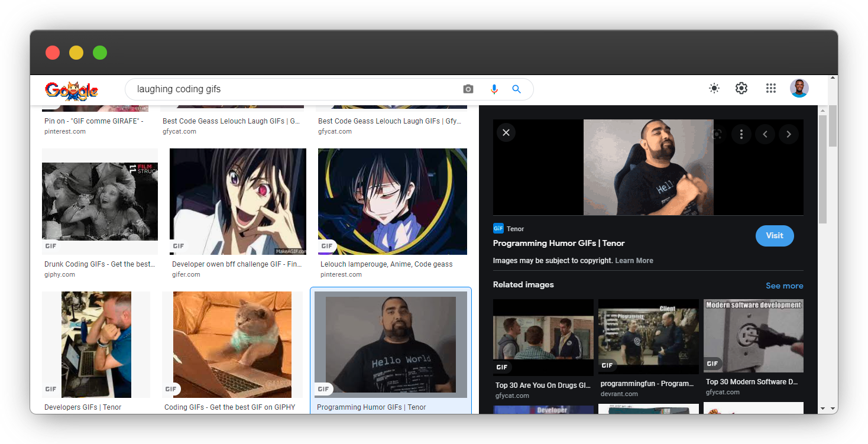Click the GIF badge on cat thumbnail
Image resolution: width=868 pixels, height=444 pixels.
point(171,389)
